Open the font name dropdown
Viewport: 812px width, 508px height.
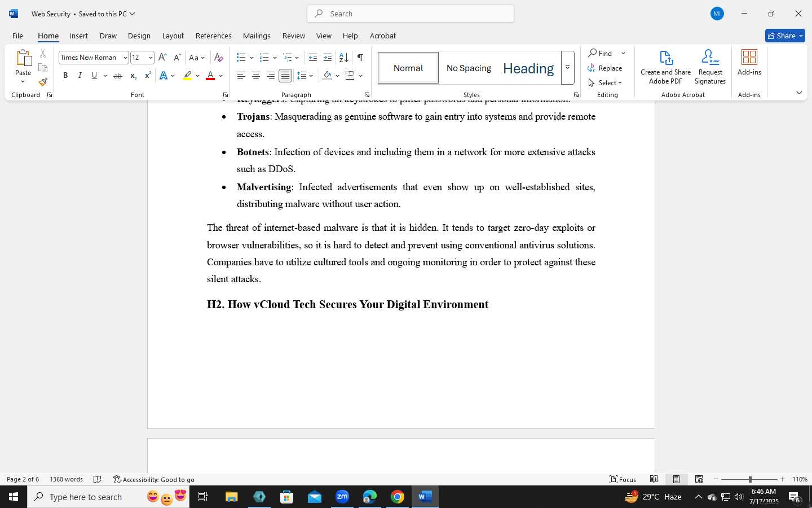(125, 58)
